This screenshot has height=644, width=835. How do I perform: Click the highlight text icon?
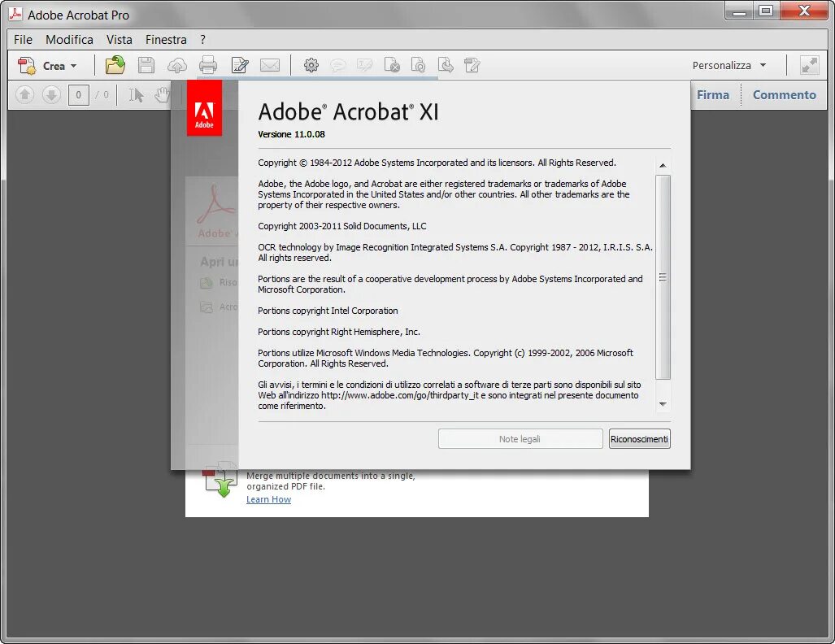tap(364, 66)
